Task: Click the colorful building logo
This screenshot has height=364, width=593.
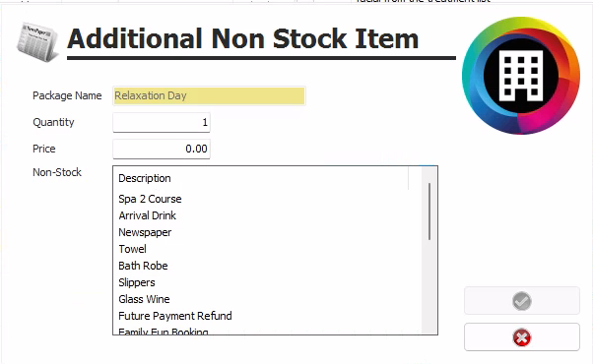Action: (521, 76)
